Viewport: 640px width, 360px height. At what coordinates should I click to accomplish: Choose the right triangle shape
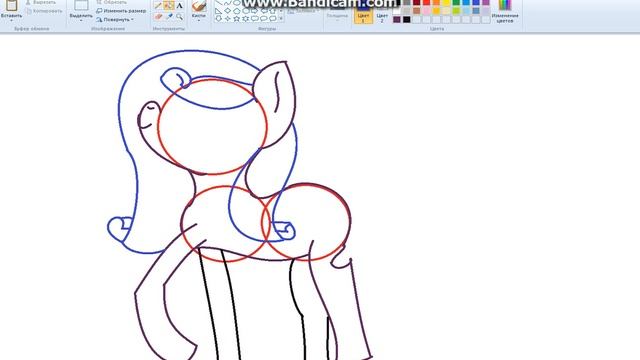click(218, 11)
